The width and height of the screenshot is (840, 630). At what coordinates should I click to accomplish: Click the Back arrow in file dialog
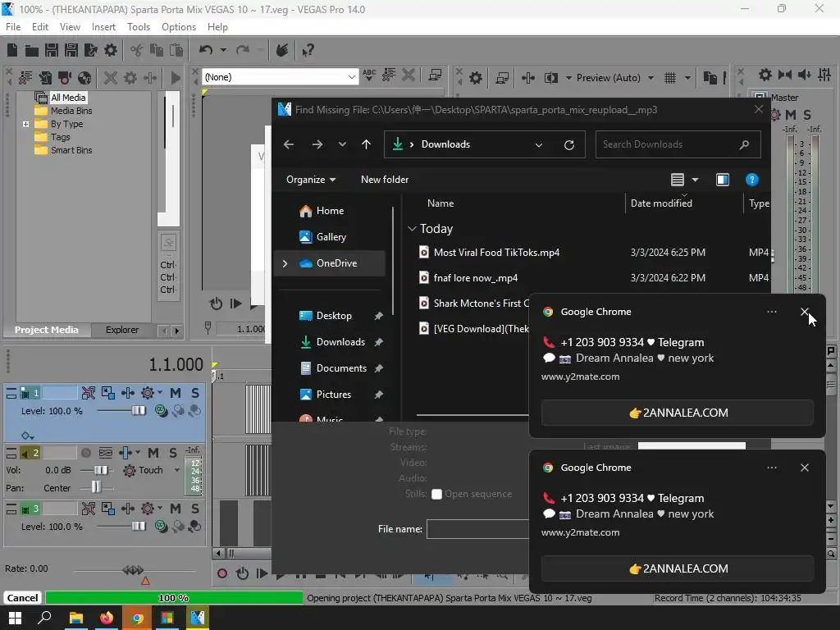click(289, 144)
